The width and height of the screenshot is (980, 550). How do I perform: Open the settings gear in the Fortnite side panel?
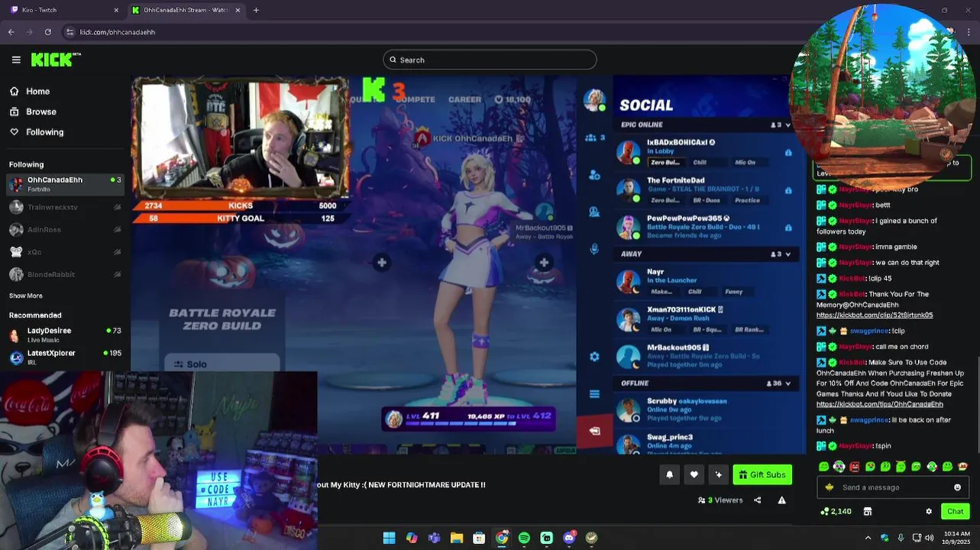(594, 357)
